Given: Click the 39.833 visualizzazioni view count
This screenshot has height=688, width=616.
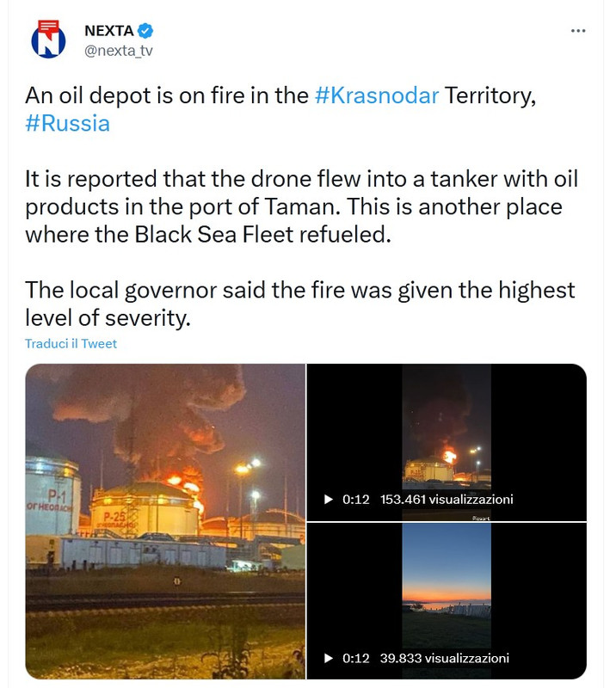Looking at the screenshot, I should [444, 658].
